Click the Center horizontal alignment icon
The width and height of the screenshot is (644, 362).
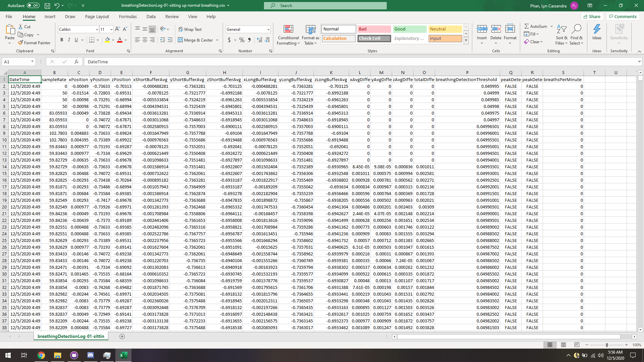pos(145,40)
